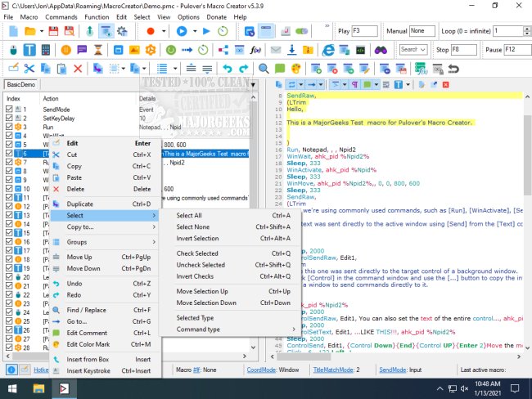The height and width of the screenshot is (399, 532).
Task: Open the Search dropdown in toolbar
Action: click(413, 50)
